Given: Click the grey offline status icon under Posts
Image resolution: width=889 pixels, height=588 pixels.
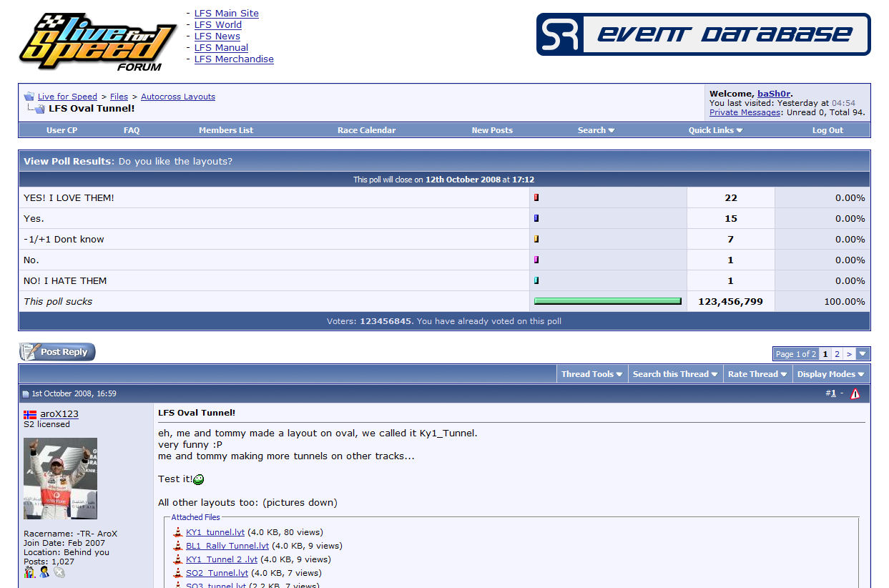Looking at the screenshot, I should click(59, 572).
